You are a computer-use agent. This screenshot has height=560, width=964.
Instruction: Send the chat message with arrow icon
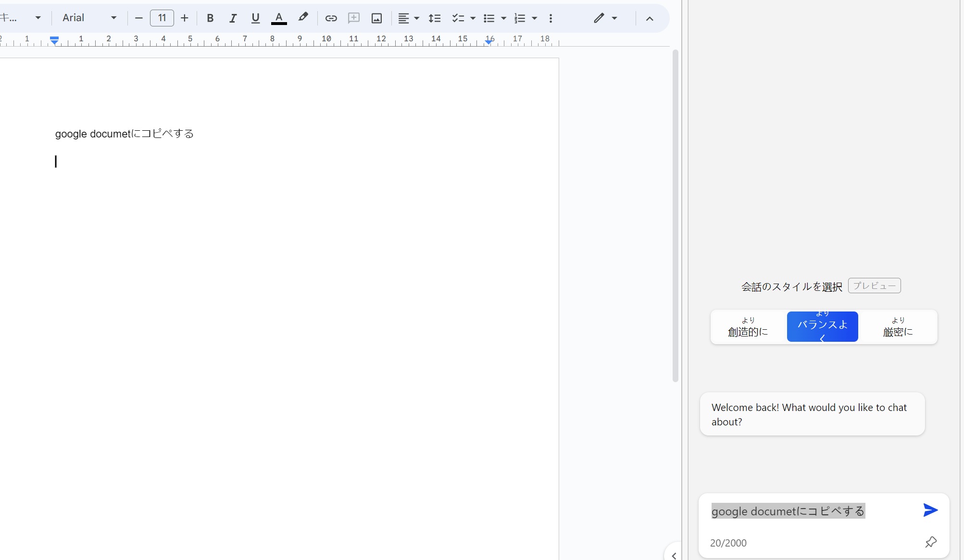930,510
